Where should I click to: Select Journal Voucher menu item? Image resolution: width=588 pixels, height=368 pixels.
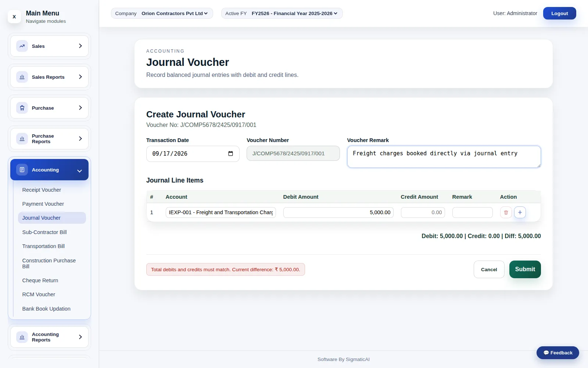pos(52,218)
